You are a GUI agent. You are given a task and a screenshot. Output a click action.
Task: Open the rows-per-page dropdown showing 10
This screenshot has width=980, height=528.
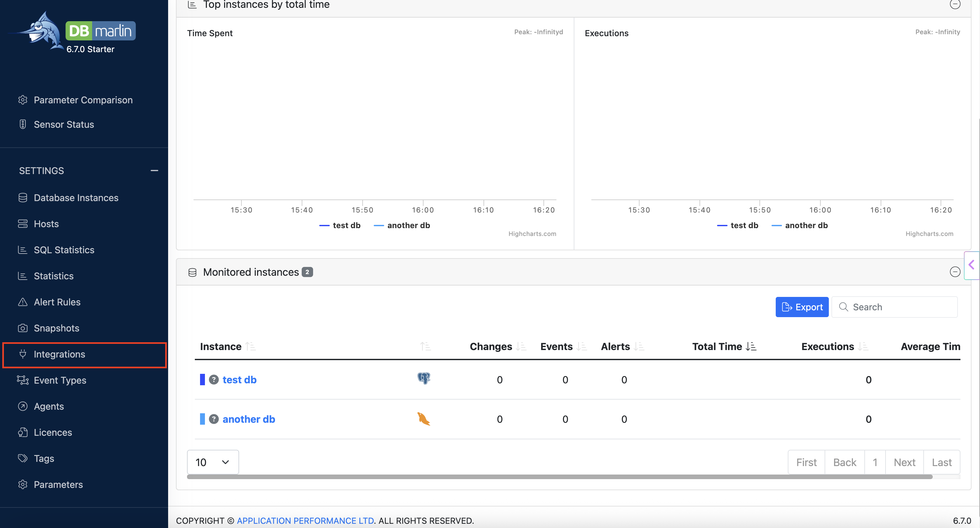tap(213, 462)
